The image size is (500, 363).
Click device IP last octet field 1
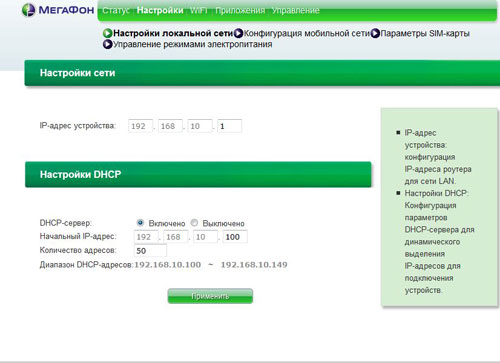point(229,126)
